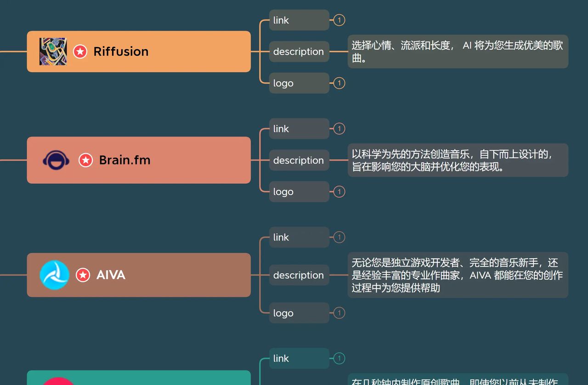Expand the collapsed link branch under Riffusion
The height and width of the screenshot is (385, 588).
[339, 20]
